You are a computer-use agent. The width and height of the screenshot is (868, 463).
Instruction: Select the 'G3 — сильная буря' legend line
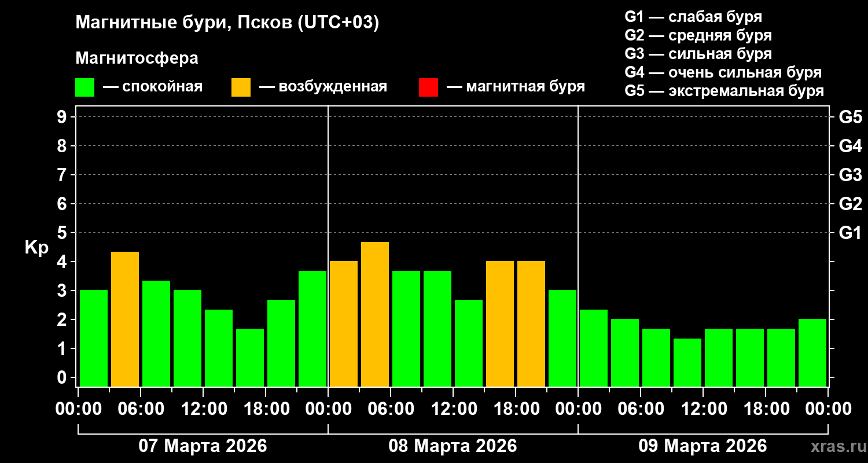(698, 54)
